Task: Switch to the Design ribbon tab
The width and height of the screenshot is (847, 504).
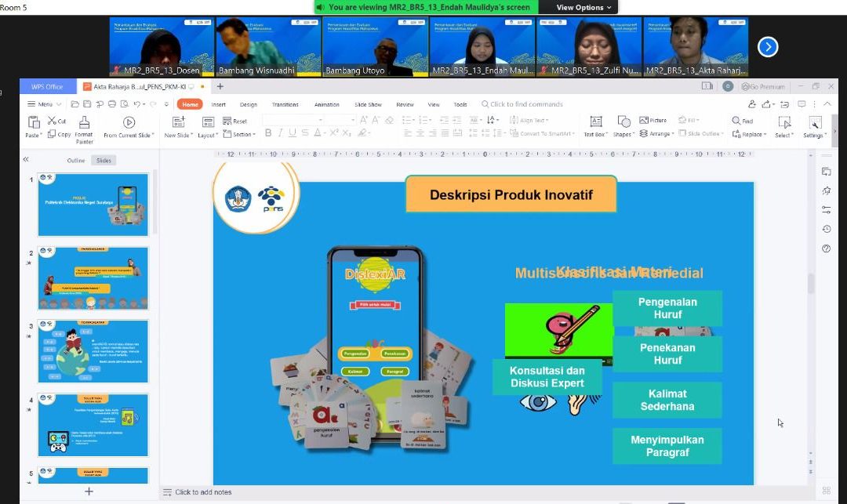Action: point(249,105)
